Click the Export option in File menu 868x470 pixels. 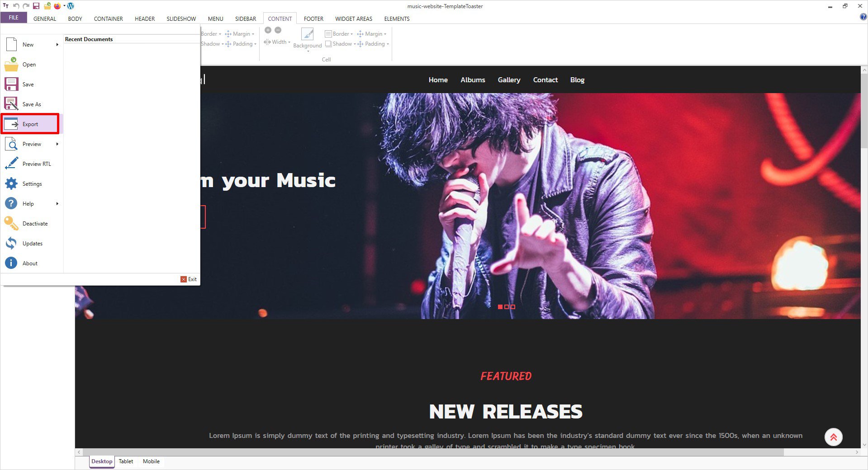(x=30, y=124)
